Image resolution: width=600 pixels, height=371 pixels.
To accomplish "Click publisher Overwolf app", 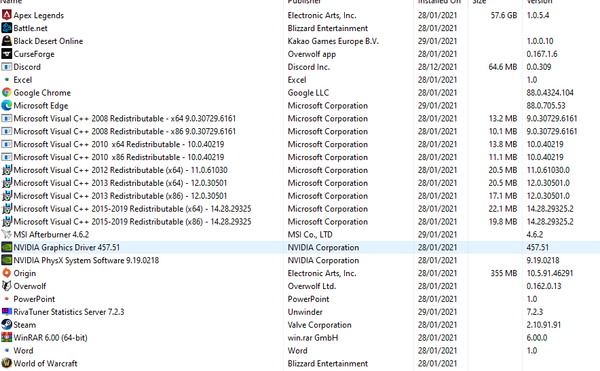I will [x=312, y=54].
